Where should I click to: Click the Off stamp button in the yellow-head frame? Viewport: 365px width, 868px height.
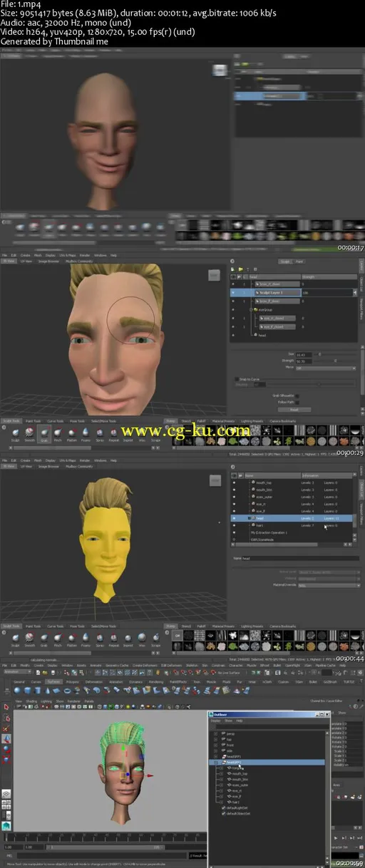(179, 636)
